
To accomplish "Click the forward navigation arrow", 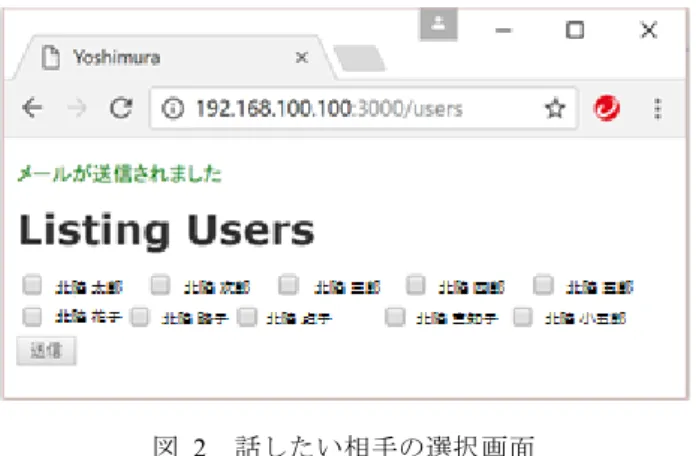I will (x=77, y=108).
